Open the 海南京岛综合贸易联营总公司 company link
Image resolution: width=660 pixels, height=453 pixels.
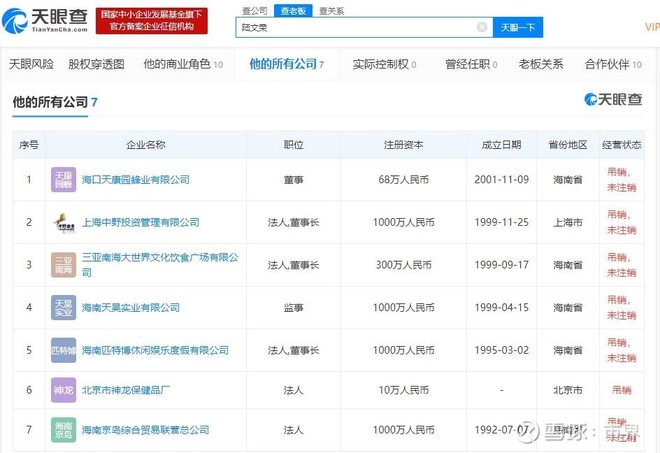(x=145, y=430)
